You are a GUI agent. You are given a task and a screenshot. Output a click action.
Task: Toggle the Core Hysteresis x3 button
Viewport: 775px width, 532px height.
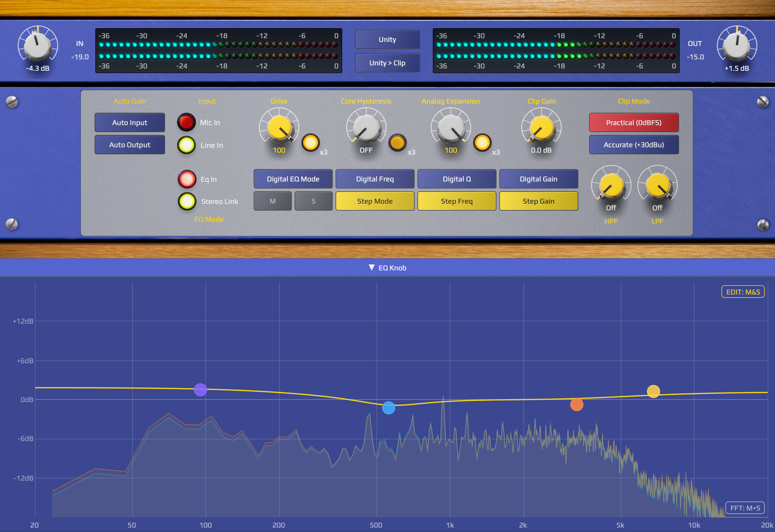398,143
